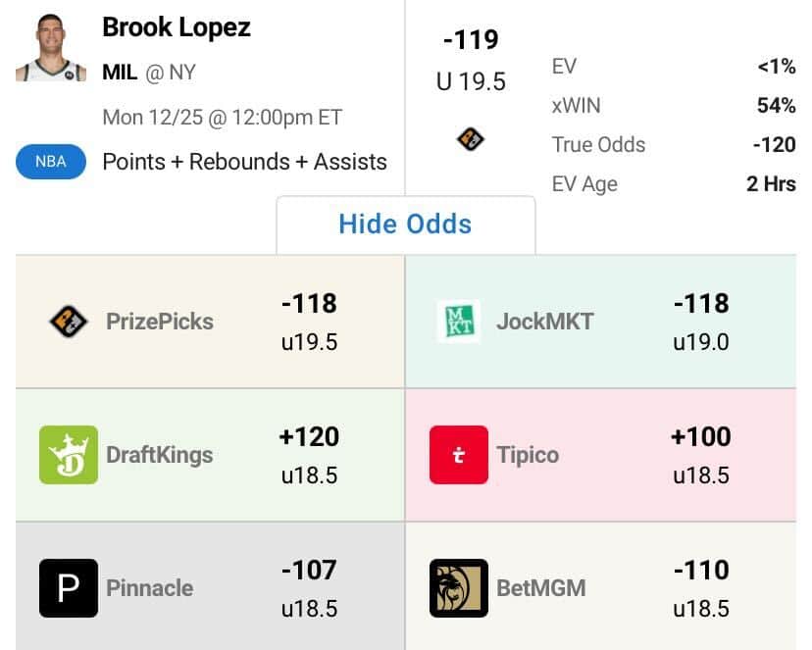Click the Points + Rebounds + Assists label

click(244, 162)
